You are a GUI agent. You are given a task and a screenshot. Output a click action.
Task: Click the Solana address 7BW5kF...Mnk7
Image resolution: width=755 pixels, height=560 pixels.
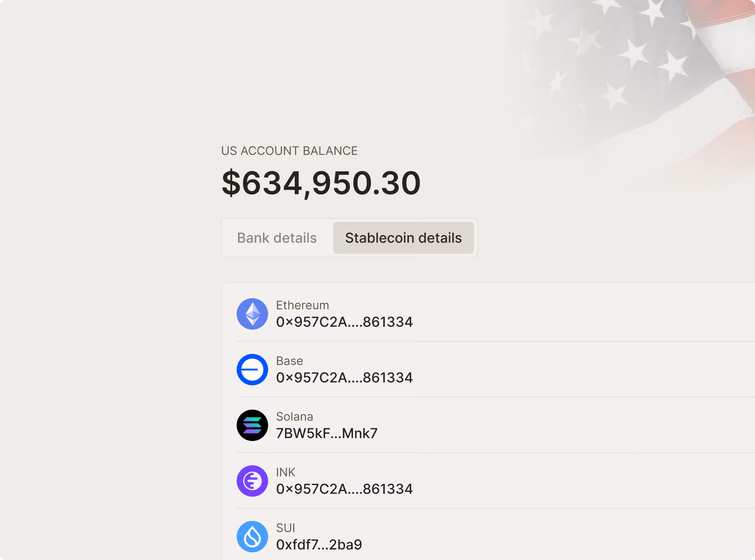pos(327,433)
